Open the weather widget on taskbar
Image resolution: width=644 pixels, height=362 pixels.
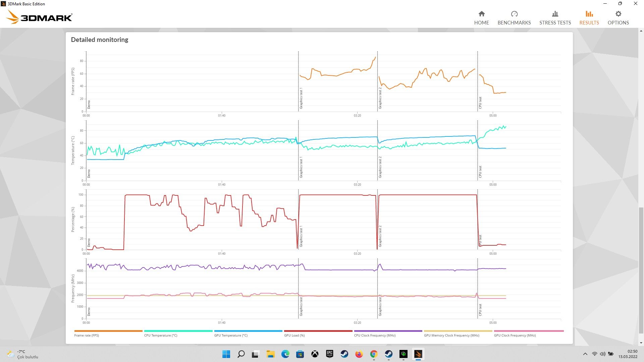[22, 354]
